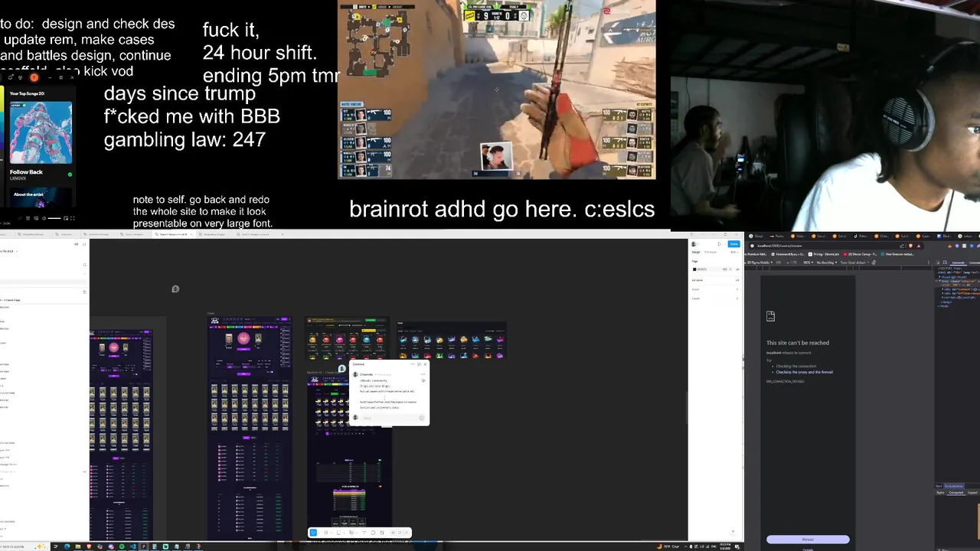
Task: Open the comment popup more options menu
Action: coord(413,364)
